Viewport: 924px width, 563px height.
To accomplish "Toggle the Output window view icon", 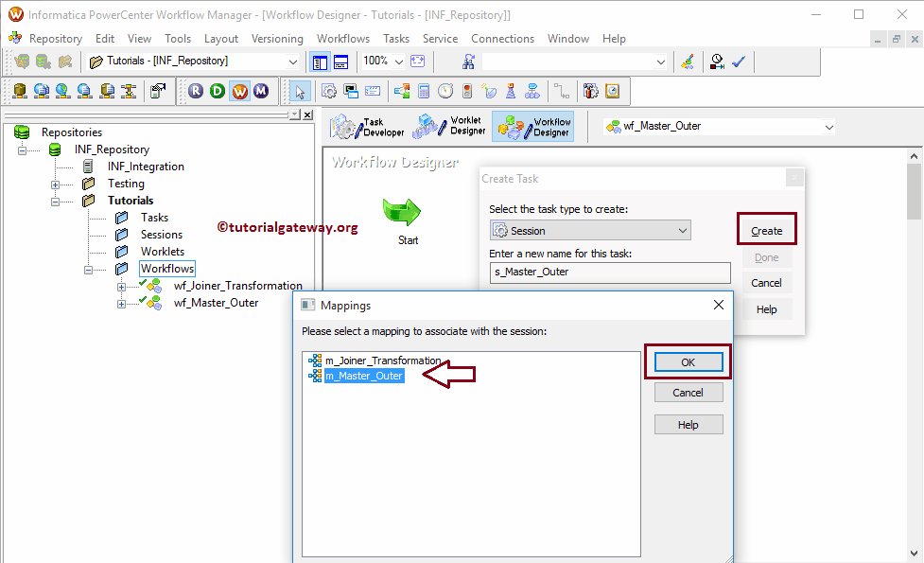I will (x=341, y=62).
